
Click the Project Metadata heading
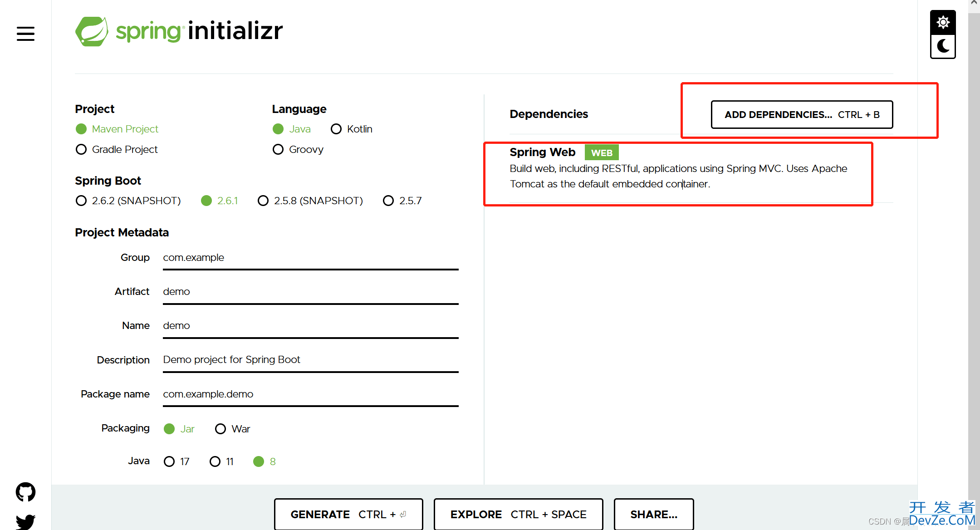pos(122,232)
